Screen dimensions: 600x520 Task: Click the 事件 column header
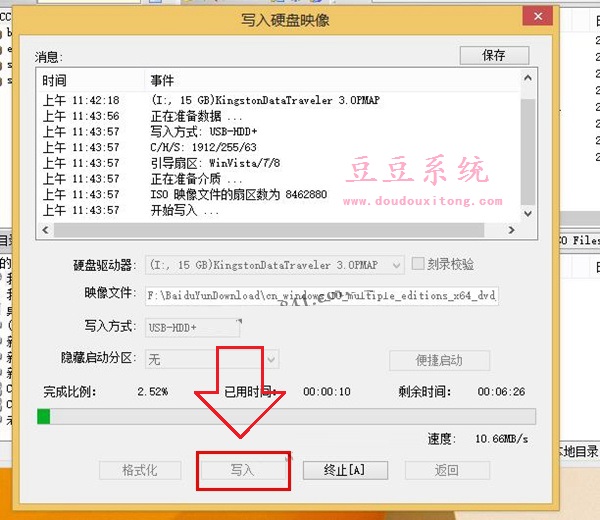(x=332, y=80)
